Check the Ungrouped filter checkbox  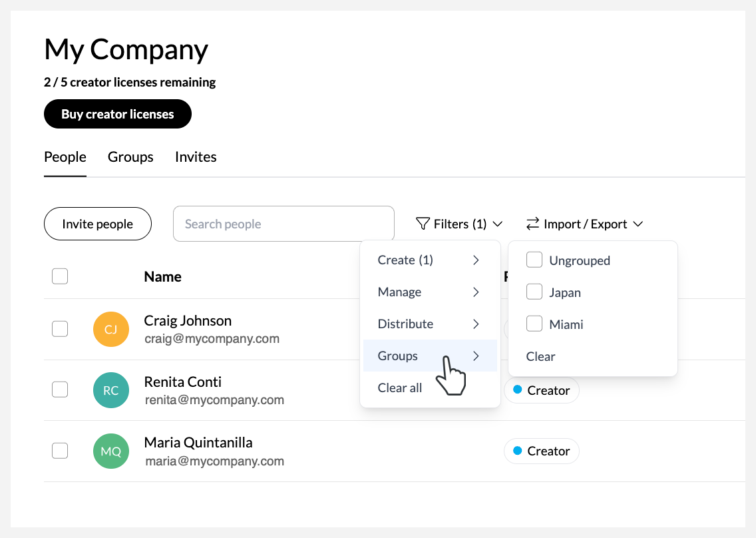click(534, 260)
